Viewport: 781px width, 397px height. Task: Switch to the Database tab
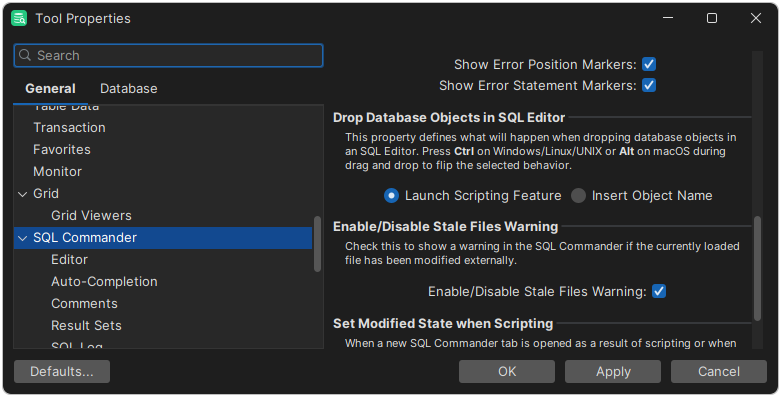(x=129, y=89)
